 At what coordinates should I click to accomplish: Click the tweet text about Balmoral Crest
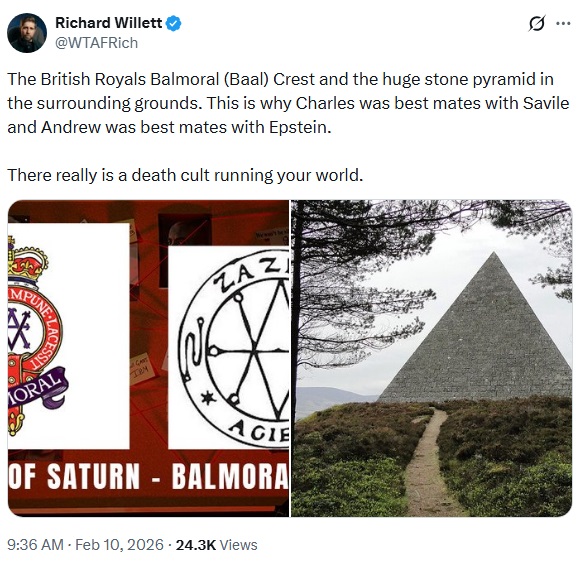[288, 103]
